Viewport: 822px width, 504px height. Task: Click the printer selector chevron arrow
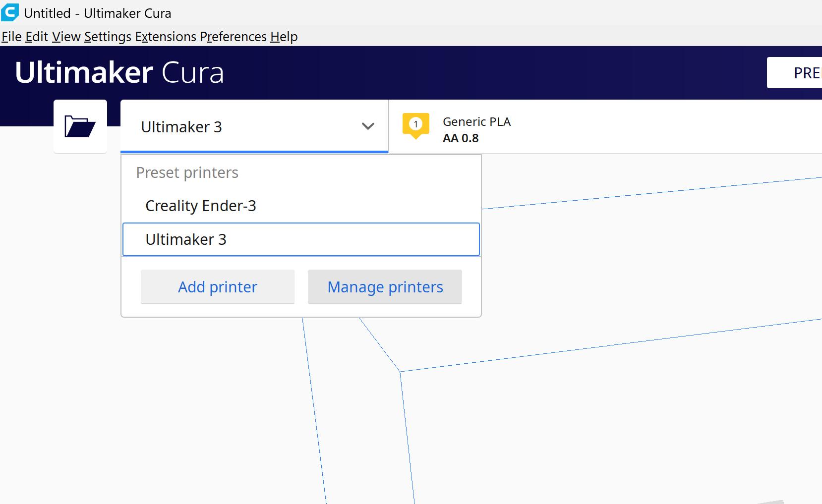click(368, 126)
